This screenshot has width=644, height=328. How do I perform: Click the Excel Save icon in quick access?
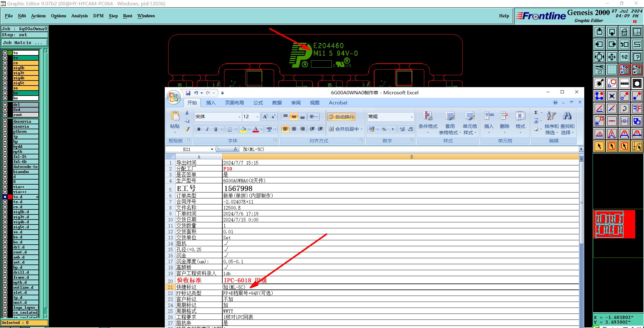pos(188,93)
